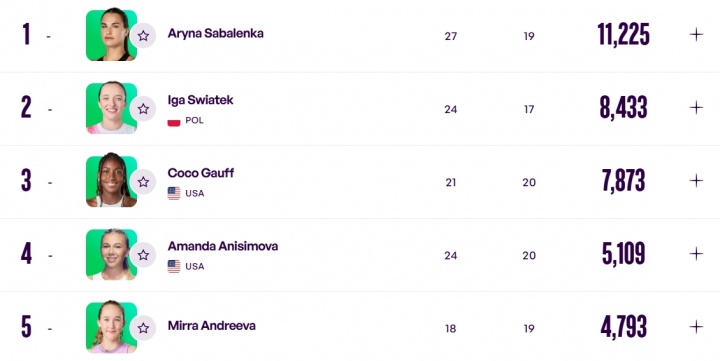The width and height of the screenshot is (720, 361).
Task: Toggle favorite star for Iga Swiatek
Action: click(x=143, y=109)
